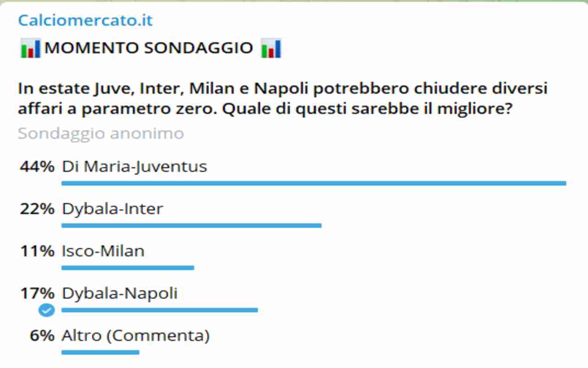Click the MOMENTO SONDAGGIO heading text
The height and width of the screenshot is (368, 588).
click(149, 48)
